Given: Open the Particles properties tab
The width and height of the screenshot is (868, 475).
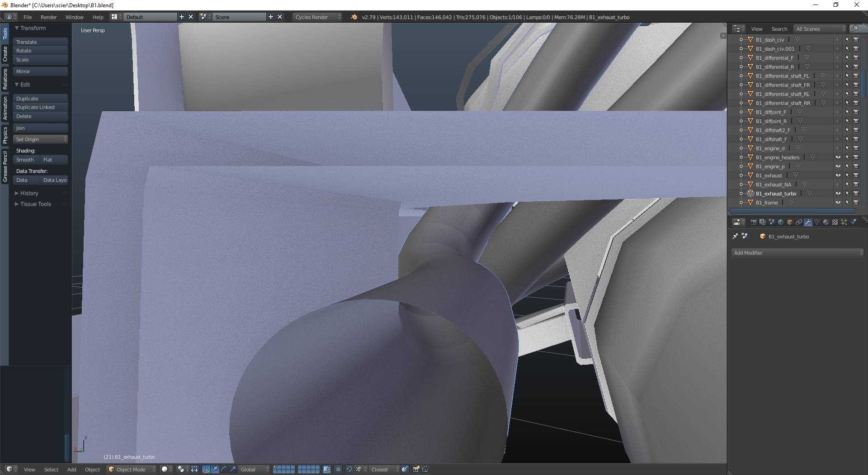Looking at the screenshot, I should (844, 222).
